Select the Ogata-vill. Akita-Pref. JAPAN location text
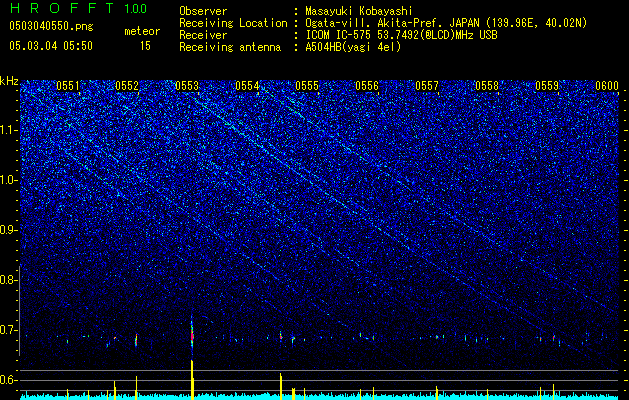 pyautogui.click(x=446, y=23)
